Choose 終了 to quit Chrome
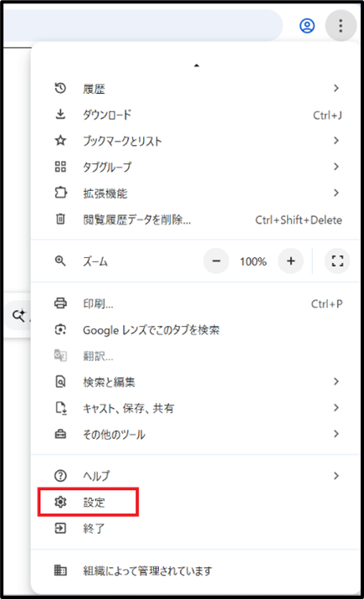This screenshot has height=599, width=364. 195,529
